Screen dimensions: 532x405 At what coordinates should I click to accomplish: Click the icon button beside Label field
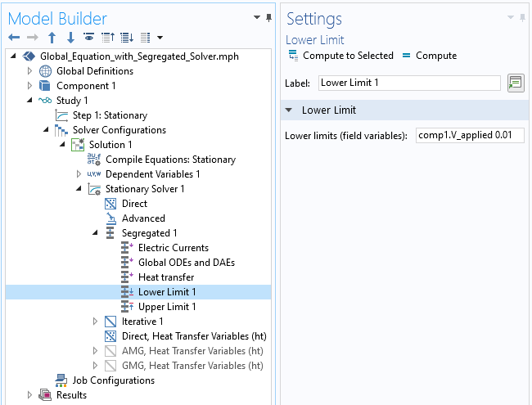click(516, 83)
